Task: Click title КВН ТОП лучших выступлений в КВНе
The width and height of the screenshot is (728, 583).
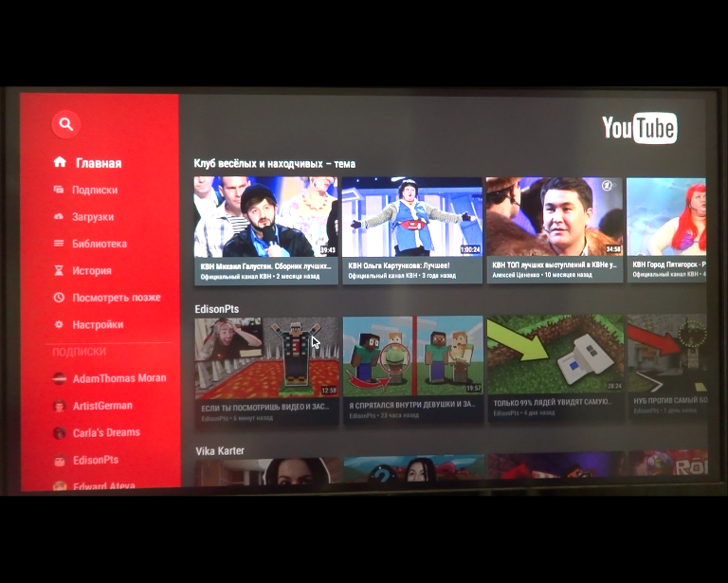Action: [555, 265]
